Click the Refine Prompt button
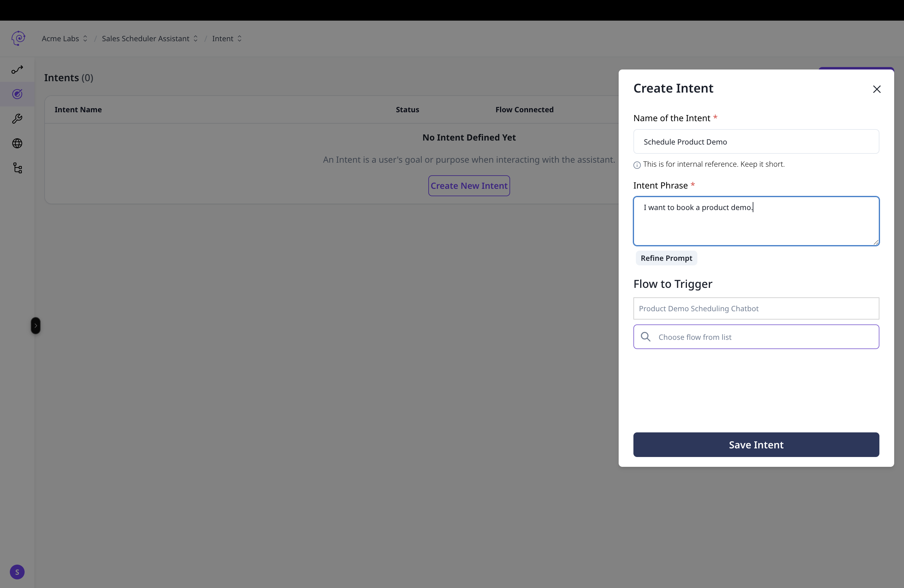The image size is (904, 588). coord(666,258)
